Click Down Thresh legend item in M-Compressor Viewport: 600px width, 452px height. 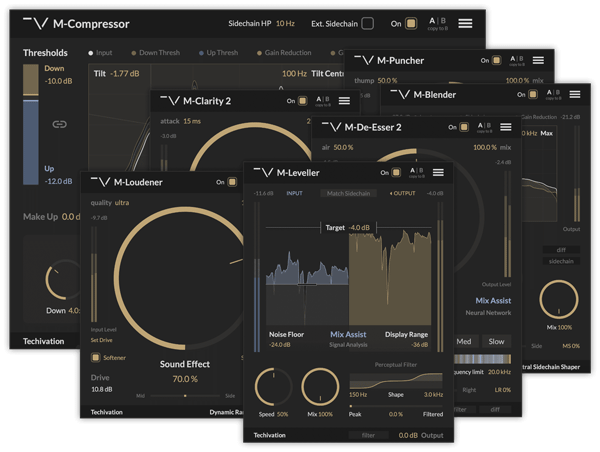156,53
